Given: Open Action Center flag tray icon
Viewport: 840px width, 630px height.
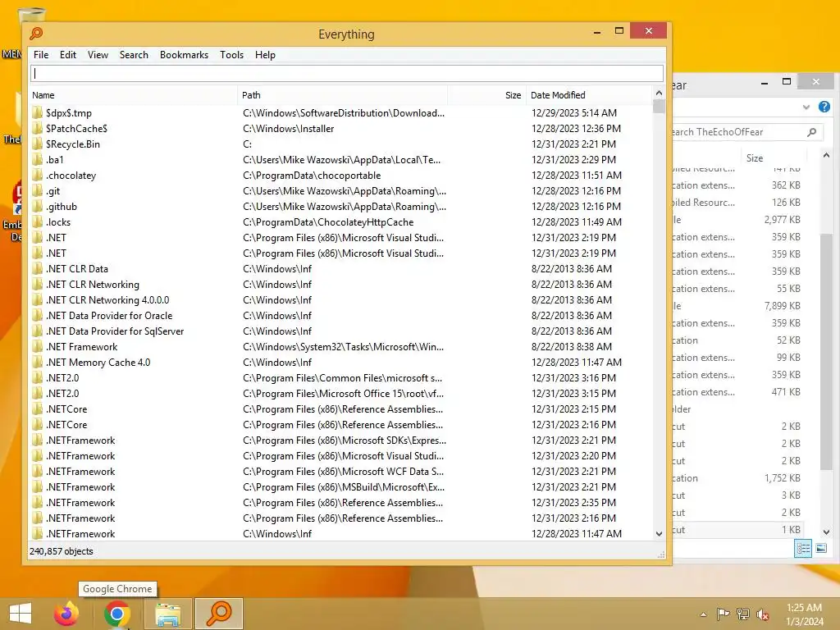Looking at the screenshot, I should coord(723,614).
